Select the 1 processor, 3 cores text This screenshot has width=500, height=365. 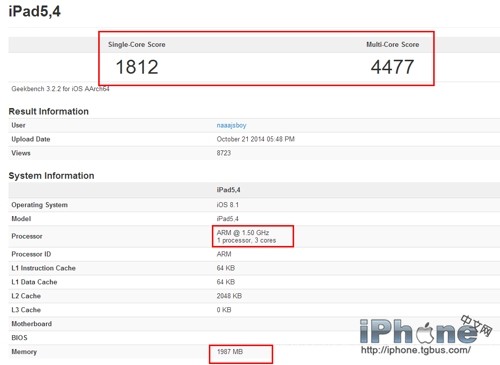click(x=246, y=240)
